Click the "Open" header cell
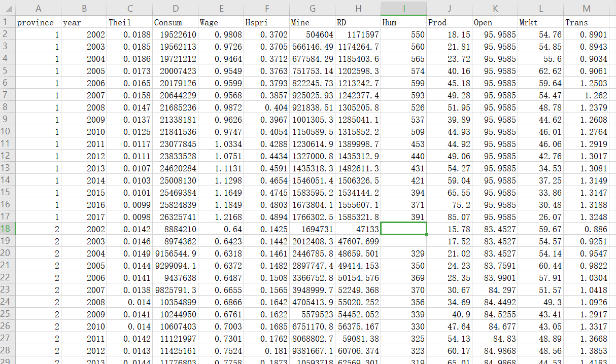The width and height of the screenshot is (616, 364). (495, 22)
